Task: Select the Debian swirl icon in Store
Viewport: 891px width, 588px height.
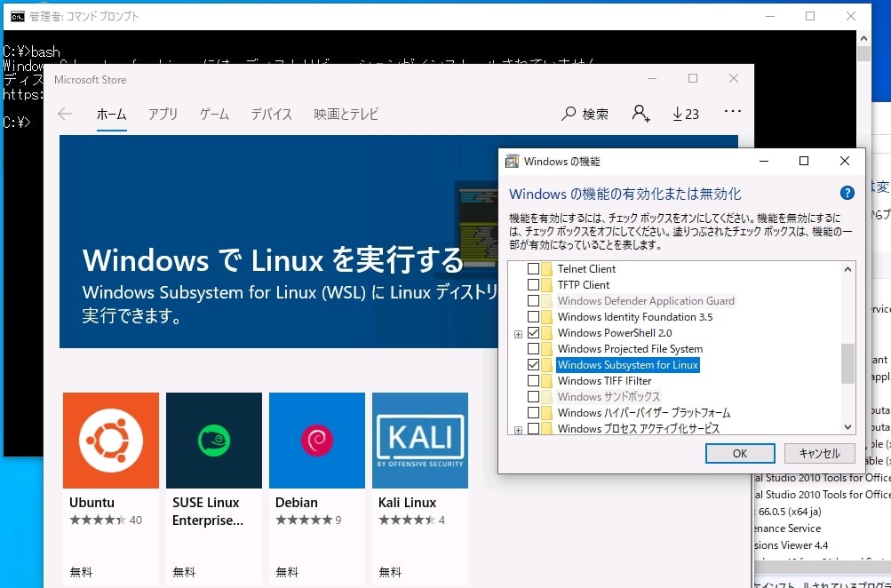Action: click(x=317, y=441)
